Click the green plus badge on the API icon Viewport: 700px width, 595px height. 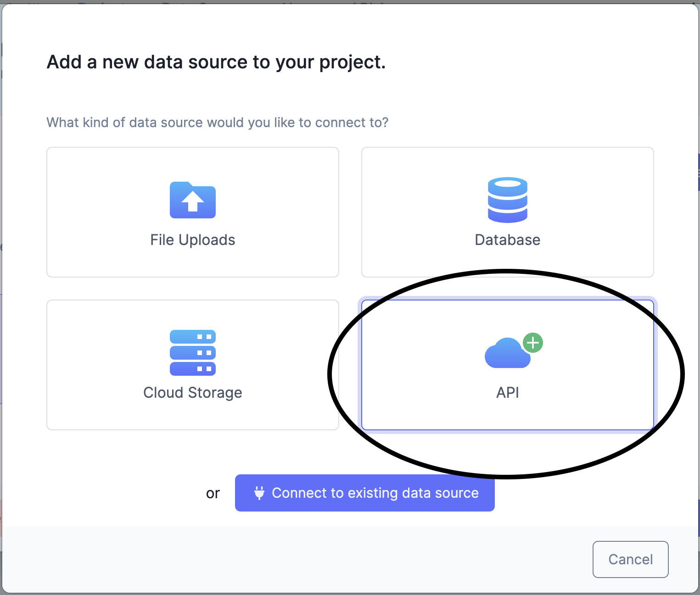tap(533, 343)
